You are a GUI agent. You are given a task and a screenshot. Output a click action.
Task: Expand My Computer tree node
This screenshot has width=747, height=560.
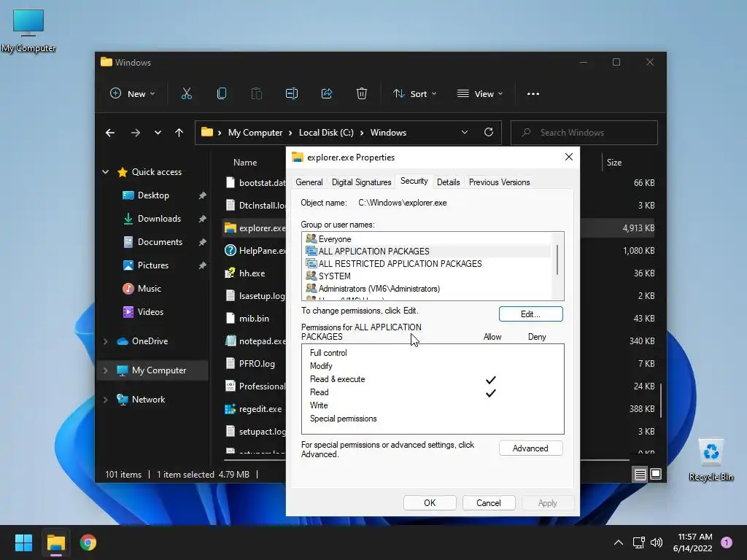click(x=105, y=370)
